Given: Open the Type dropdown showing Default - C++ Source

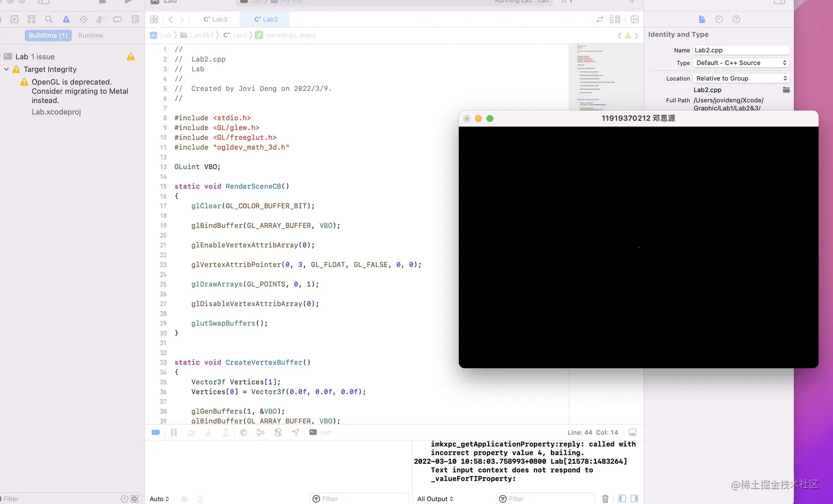Looking at the screenshot, I should (x=740, y=62).
